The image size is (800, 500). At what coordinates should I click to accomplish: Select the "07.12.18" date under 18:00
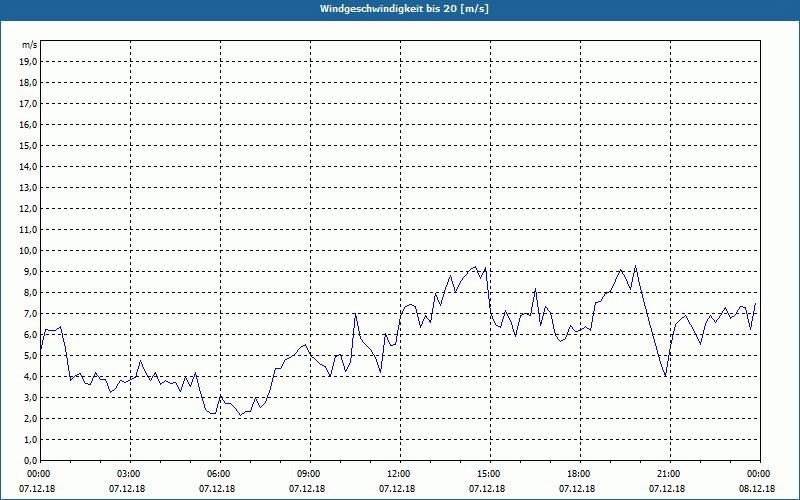pos(577,489)
